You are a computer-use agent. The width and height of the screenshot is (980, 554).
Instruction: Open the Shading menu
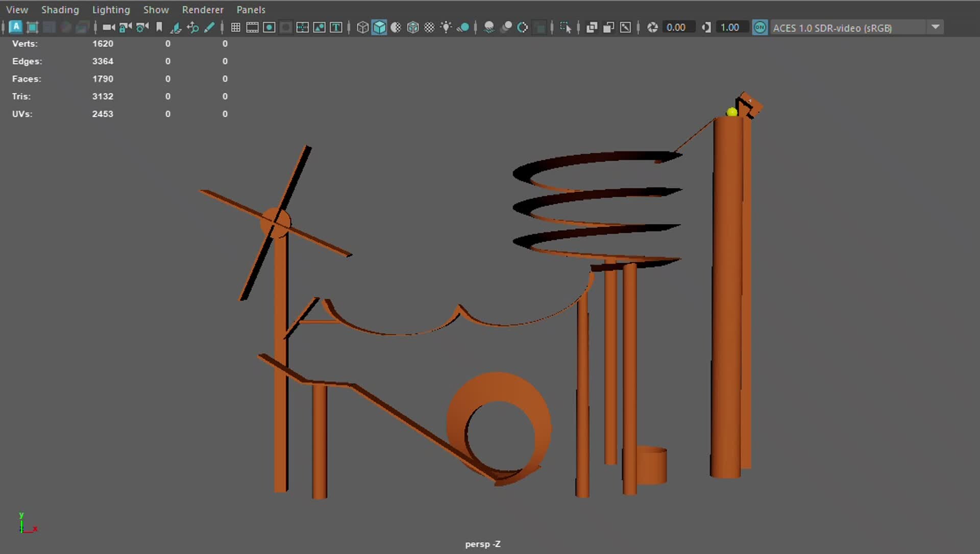click(x=60, y=9)
